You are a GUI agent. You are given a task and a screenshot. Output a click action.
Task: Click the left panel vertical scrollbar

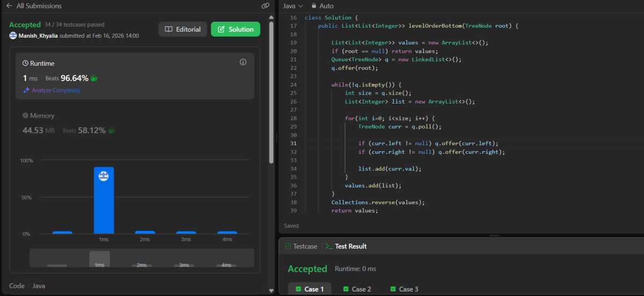pyautogui.click(x=271, y=91)
